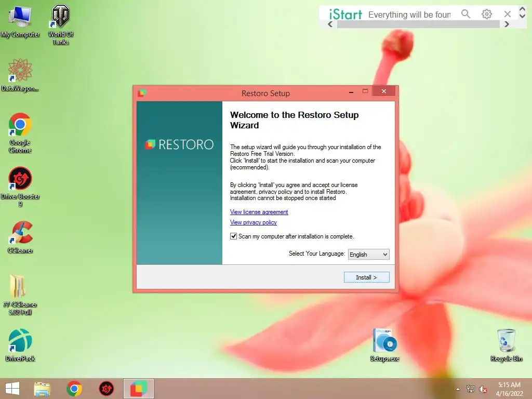The width and height of the screenshot is (532, 399).
Task: Open View privacy policy link
Action: click(254, 222)
